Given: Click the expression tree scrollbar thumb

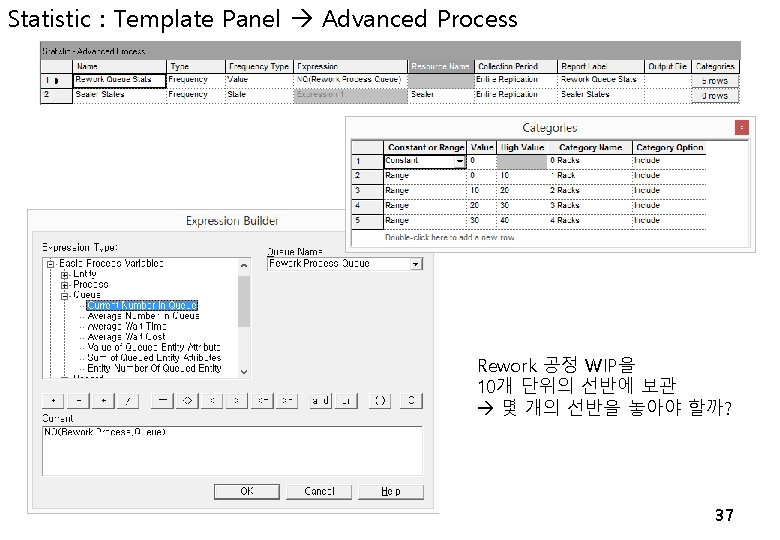Looking at the screenshot, I should pos(244,301).
